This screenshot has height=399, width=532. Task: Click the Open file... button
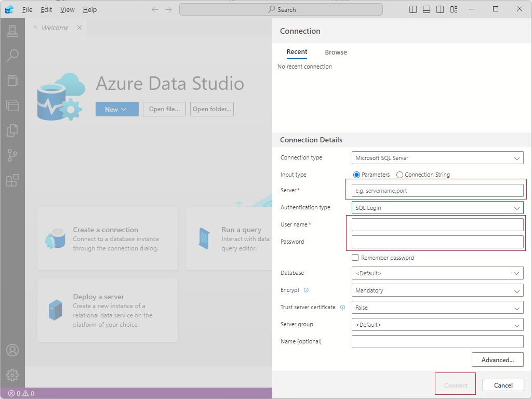click(x=164, y=109)
